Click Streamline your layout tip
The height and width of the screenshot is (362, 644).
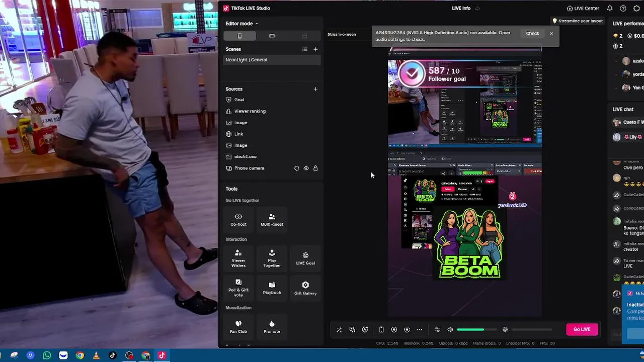[577, 21]
